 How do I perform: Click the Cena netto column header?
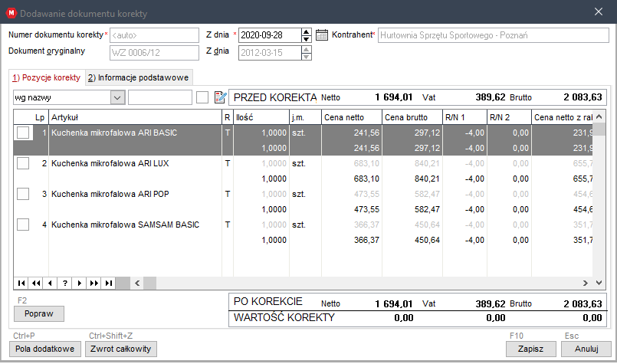point(352,117)
